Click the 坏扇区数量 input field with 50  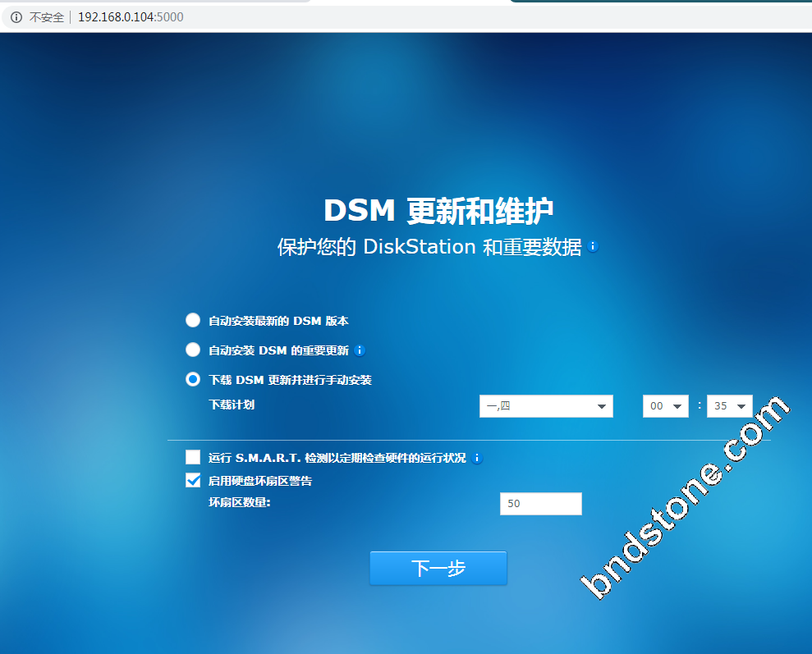[x=540, y=504]
